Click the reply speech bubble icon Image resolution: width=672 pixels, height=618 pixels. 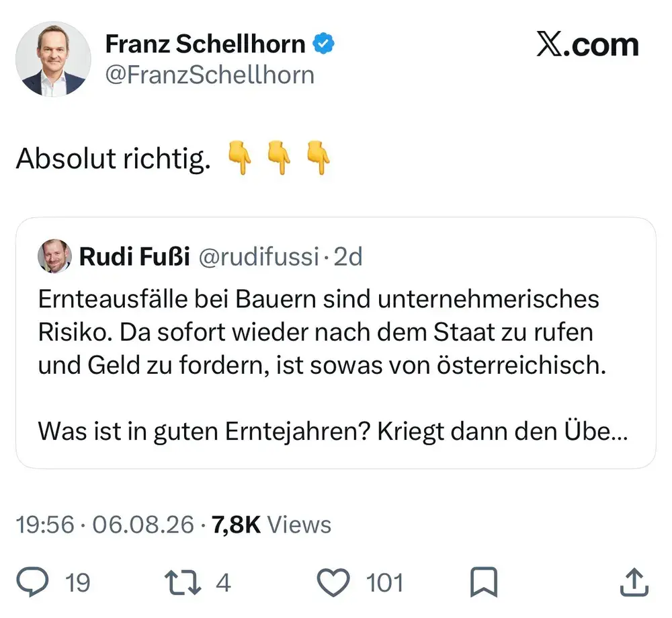(x=32, y=582)
